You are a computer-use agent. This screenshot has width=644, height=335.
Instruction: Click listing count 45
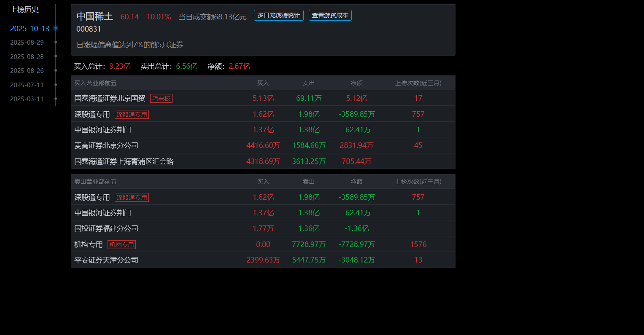coord(418,145)
